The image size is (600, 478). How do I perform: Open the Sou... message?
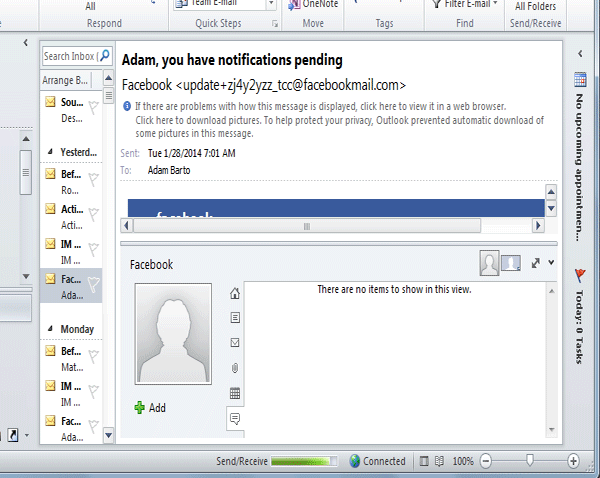71,110
